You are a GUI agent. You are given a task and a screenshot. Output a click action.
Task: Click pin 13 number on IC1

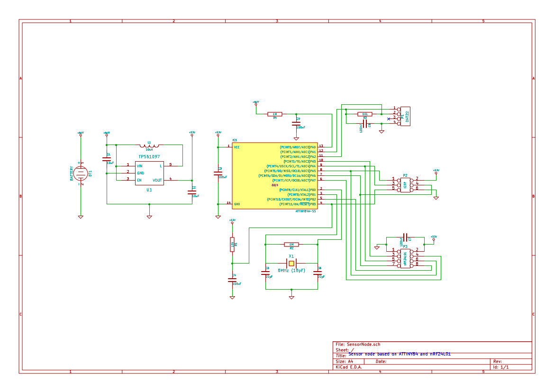(x=321, y=146)
